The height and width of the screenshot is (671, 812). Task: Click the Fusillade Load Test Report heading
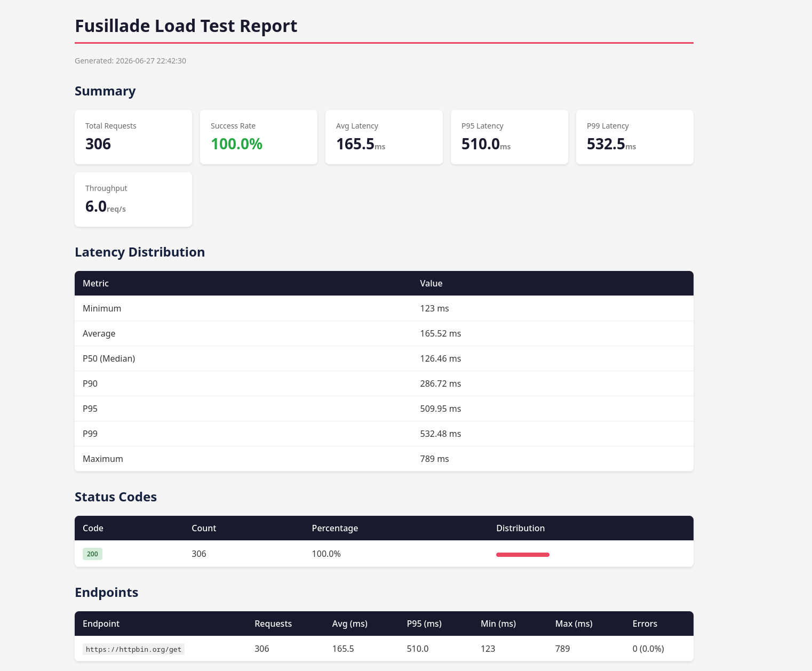pyautogui.click(x=186, y=26)
